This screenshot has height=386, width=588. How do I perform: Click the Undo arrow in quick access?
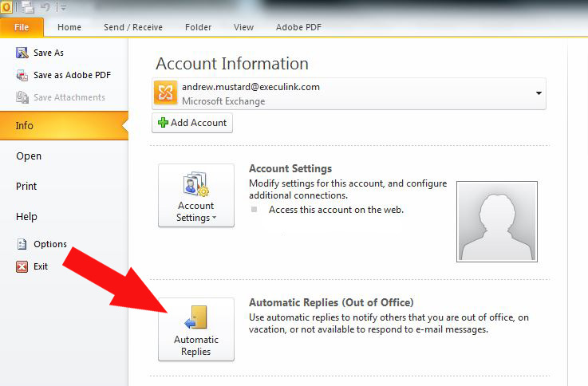(x=45, y=6)
